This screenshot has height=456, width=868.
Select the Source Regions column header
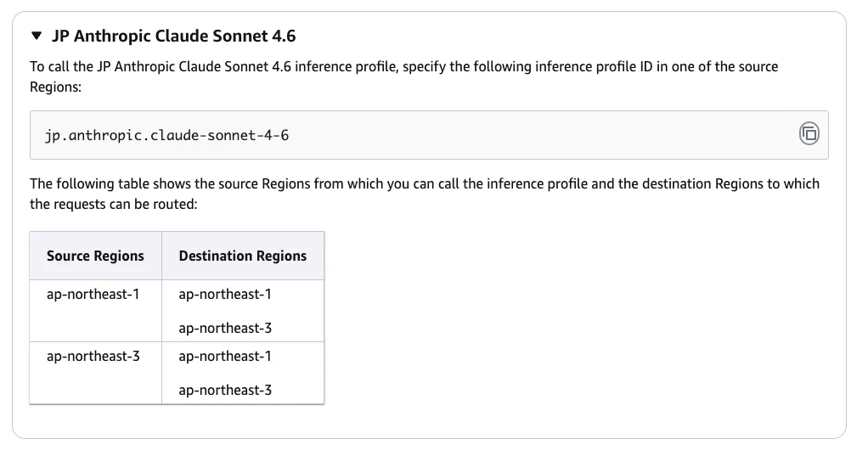tap(95, 256)
